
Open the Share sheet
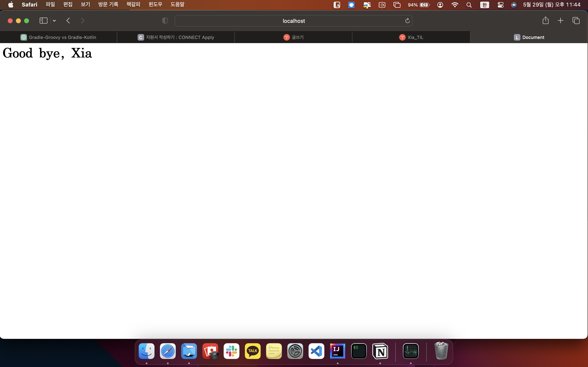point(546,21)
